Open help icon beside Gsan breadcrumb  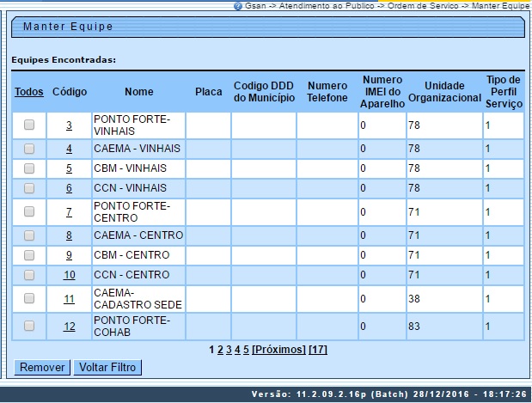click(x=238, y=6)
